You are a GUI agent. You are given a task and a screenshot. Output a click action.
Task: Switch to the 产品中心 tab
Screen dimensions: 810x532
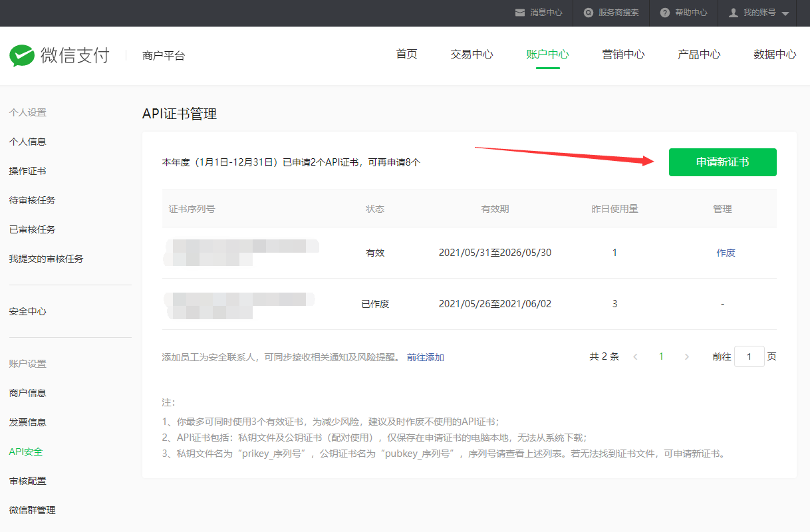tap(699, 55)
